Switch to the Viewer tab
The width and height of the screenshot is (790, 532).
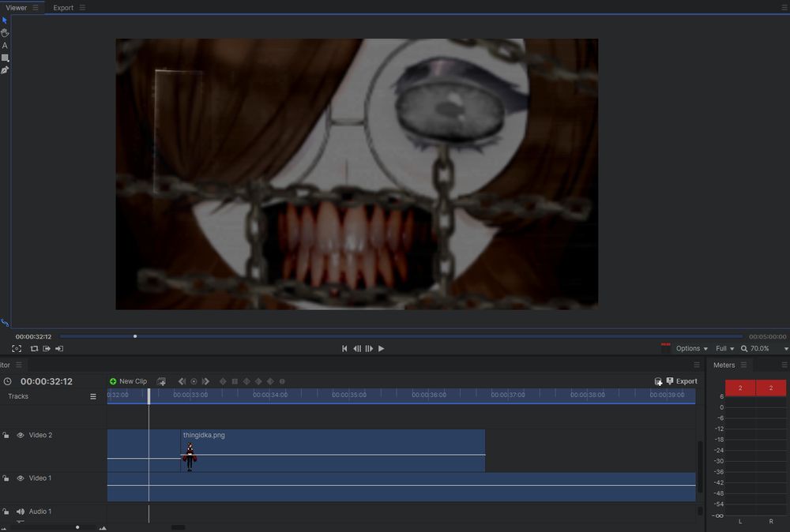[x=16, y=8]
